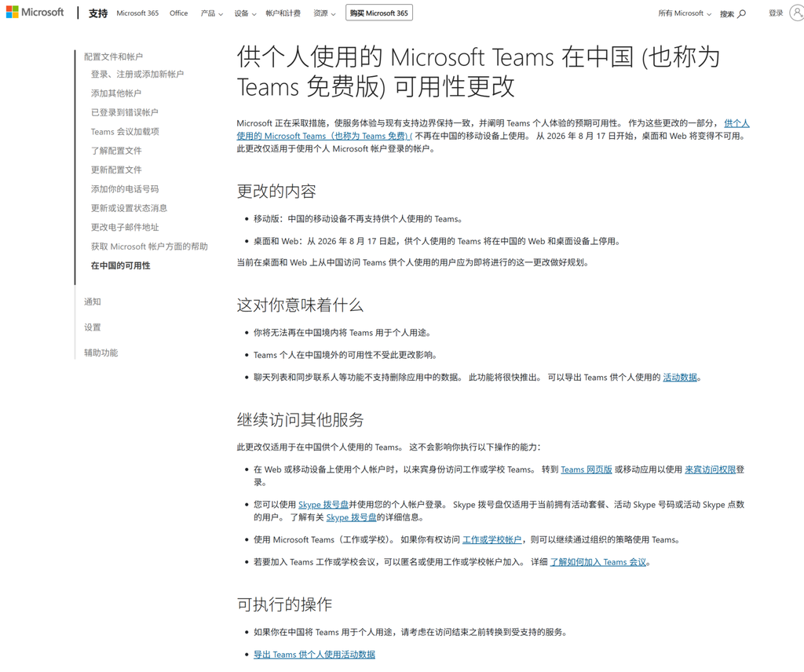The image size is (804, 672).
Task: Open 通知 sidebar section
Action: 93,302
